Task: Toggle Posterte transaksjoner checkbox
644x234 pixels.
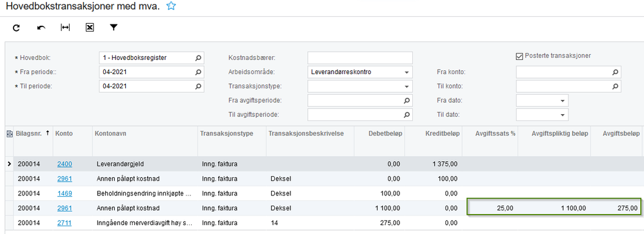Action: click(519, 56)
